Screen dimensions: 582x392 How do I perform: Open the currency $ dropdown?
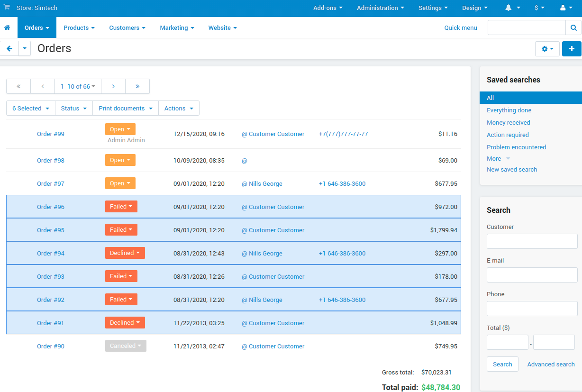(539, 8)
